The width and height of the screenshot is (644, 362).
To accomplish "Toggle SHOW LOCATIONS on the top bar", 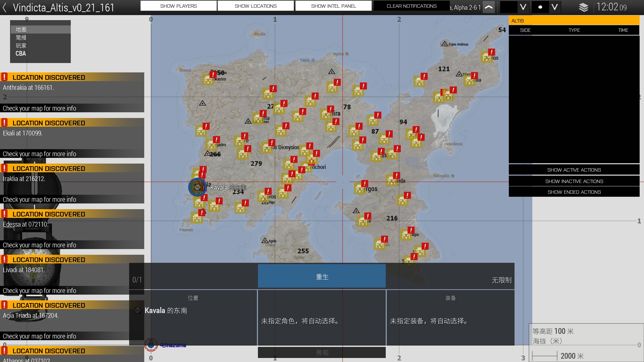I will click(x=256, y=6).
